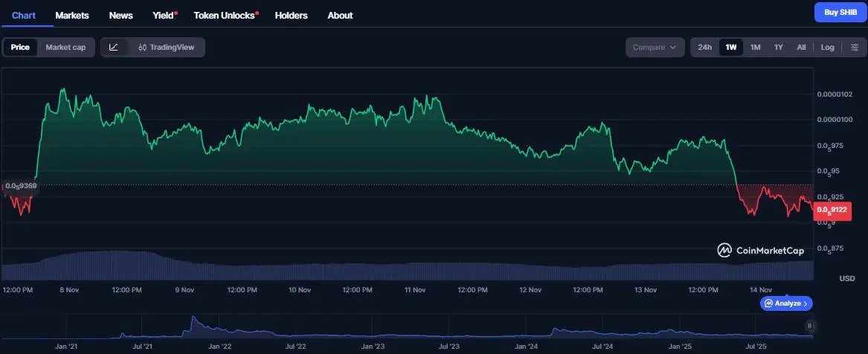Screen dimensions: 868x354
Task: Select Price chart mode
Action: pos(20,48)
